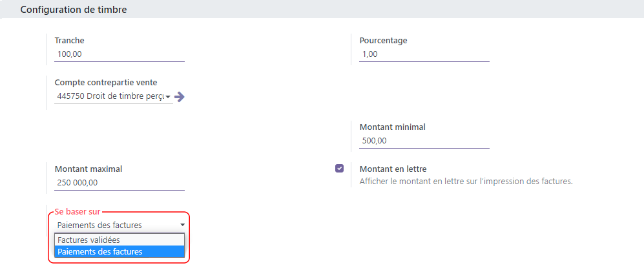The image size is (644, 272).
Task: Click the Tranche label
Action: [x=69, y=40]
